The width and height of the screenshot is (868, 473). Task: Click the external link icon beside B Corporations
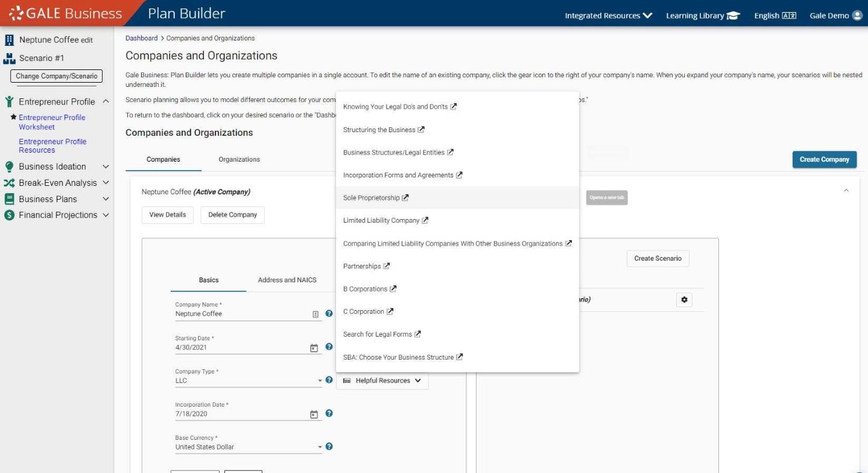point(393,289)
